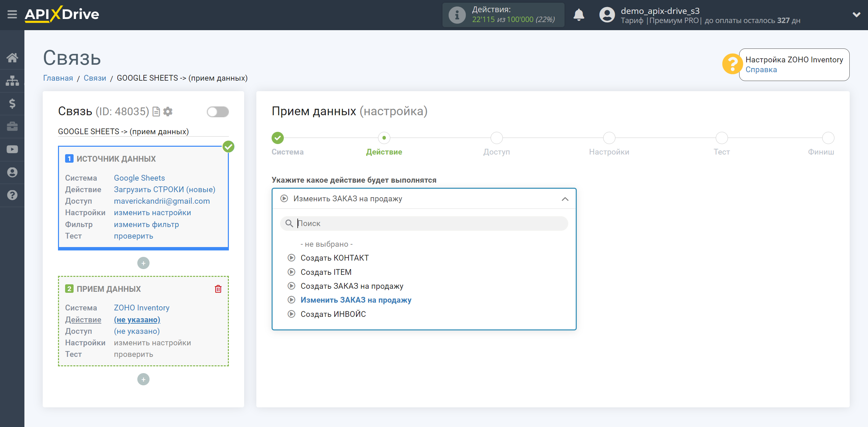This screenshot has height=427, width=868.
Task: Click maverickandrii@gmail.com access link
Action: (x=162, y=201)
